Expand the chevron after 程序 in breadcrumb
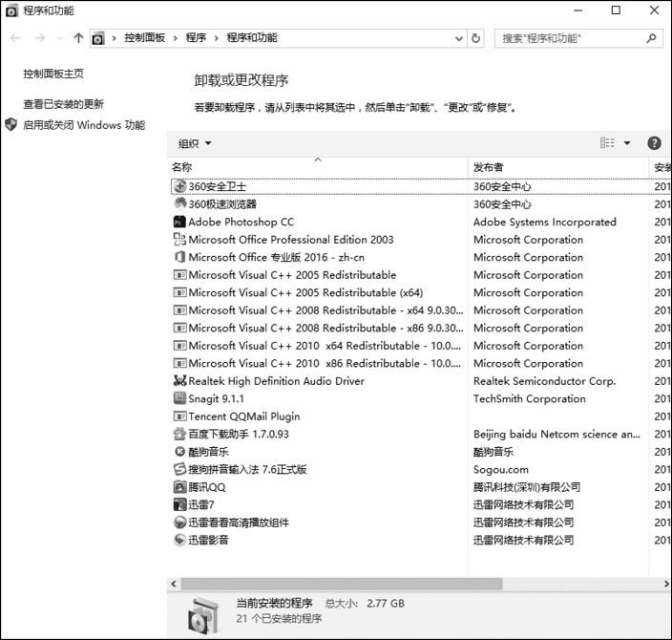 pyautogui.click(x=217, y=38)
